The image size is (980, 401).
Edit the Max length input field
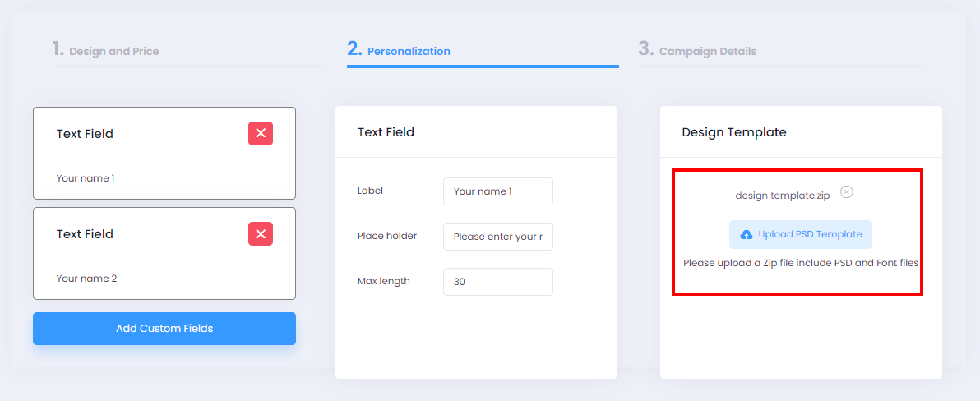(498, 282)
